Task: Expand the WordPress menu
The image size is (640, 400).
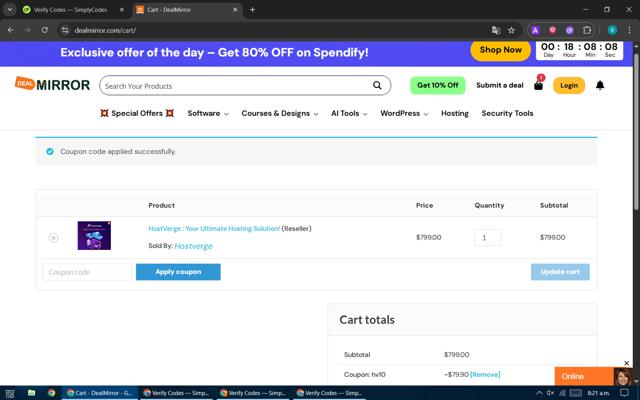Action: tap(404, 113)
